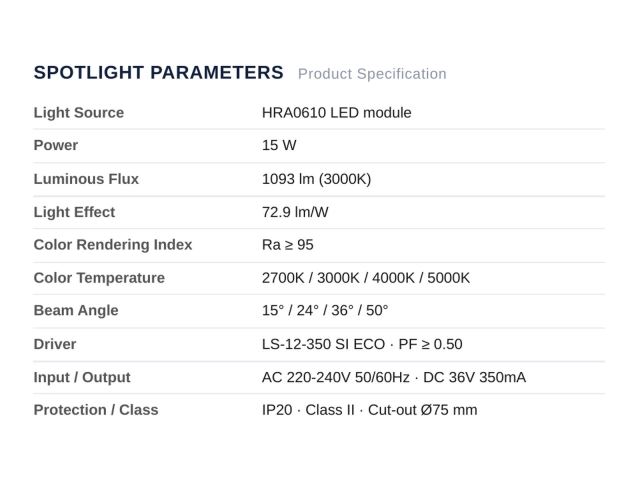Click the 72.9 lm/W value
This screenshot has width=640, height=480.
(295, 212)
